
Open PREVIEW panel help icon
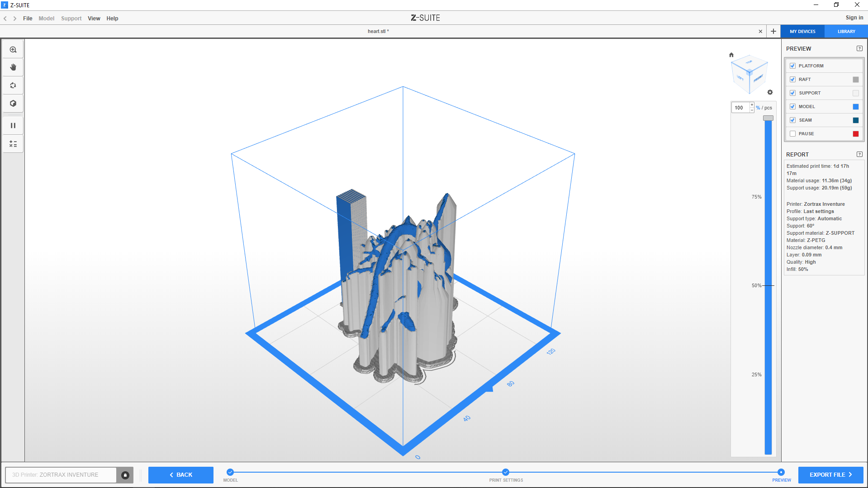(859, 48)
